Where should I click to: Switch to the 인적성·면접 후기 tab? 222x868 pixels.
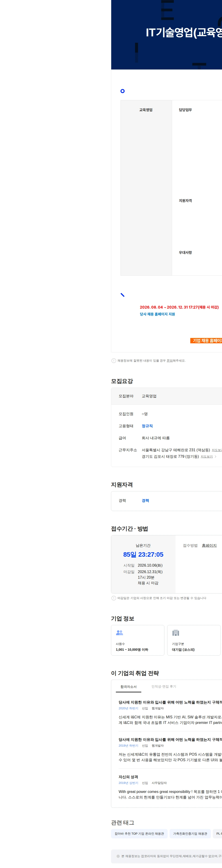(164, 686)
